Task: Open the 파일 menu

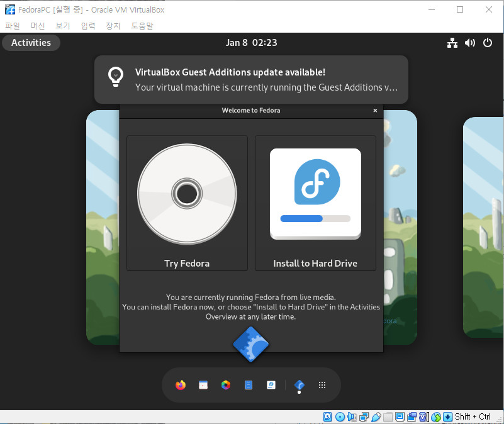Action: pyautogui.click(x=13, y=26)
